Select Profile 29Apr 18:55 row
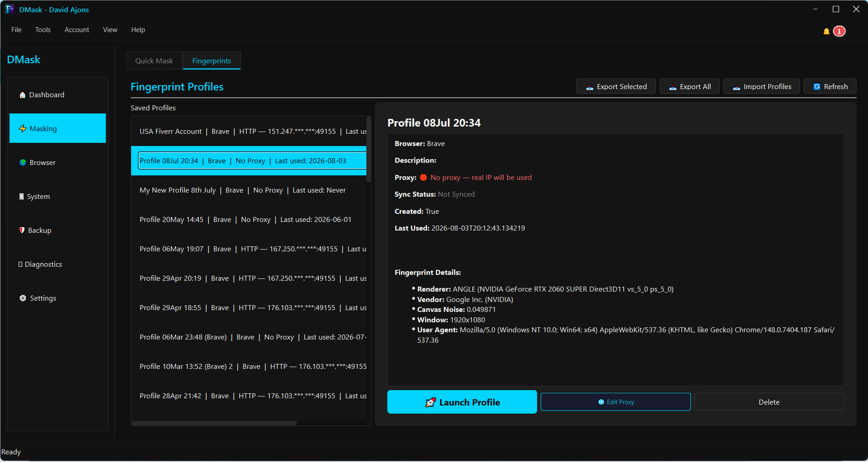Viewport: 868px width, 462px height. pos(249,308)
